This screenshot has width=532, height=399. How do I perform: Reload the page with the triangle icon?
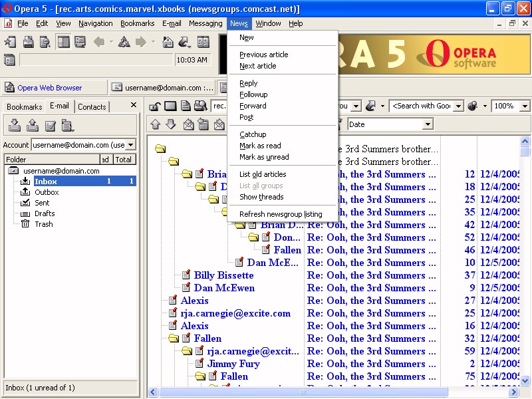coord(124,42)
